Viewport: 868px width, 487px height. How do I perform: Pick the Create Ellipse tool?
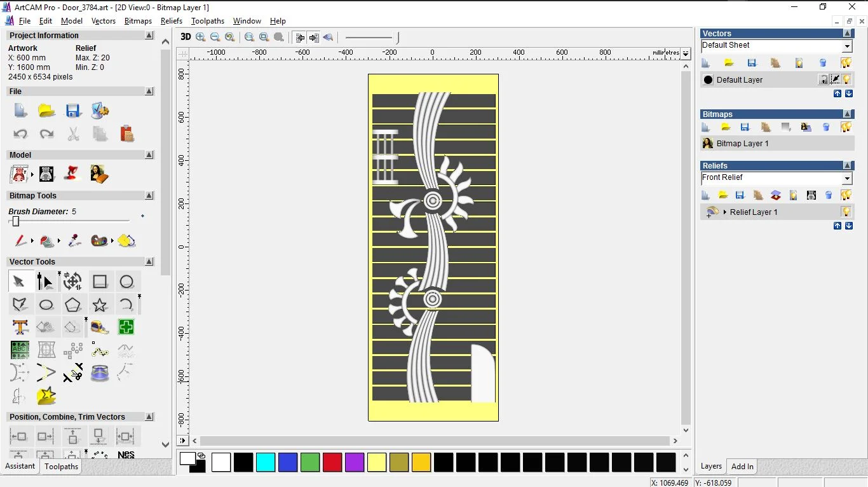point(46,305)
